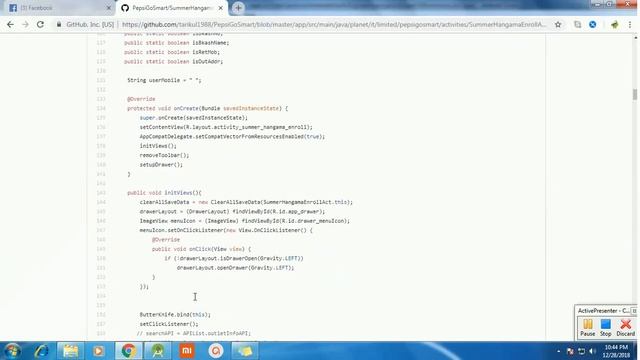Close the PepsiGoSmart GitHub tab
Viewport: 640px width, 360px height.
220,8
